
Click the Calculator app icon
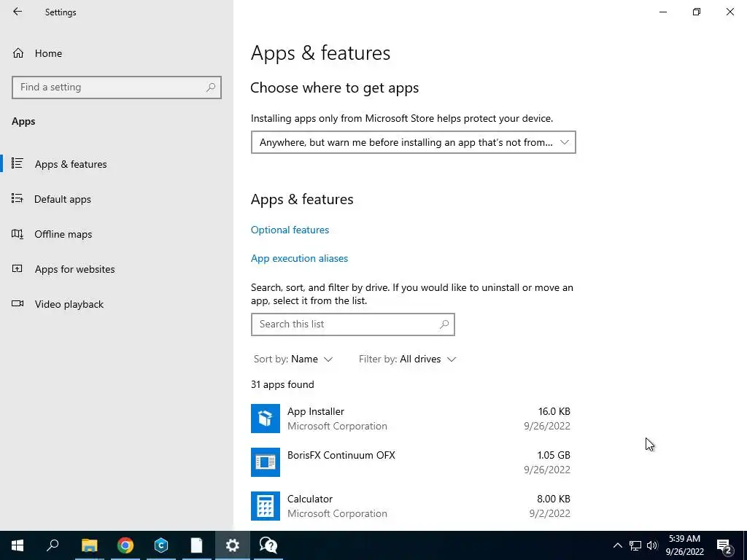[x=266, y=506]
